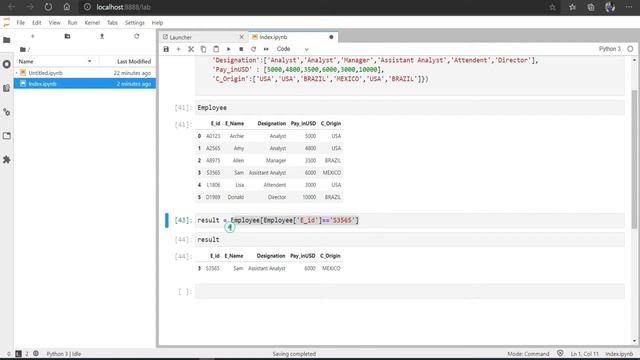Image resolution: width=640 pixels, height=360 pixels.
Task: Click the Python 3 kernel name
Action: coord(609,49)
